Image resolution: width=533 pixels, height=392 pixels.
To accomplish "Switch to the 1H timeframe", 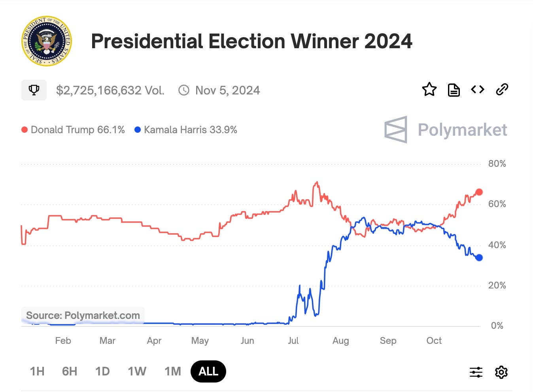I will point(37,371).
